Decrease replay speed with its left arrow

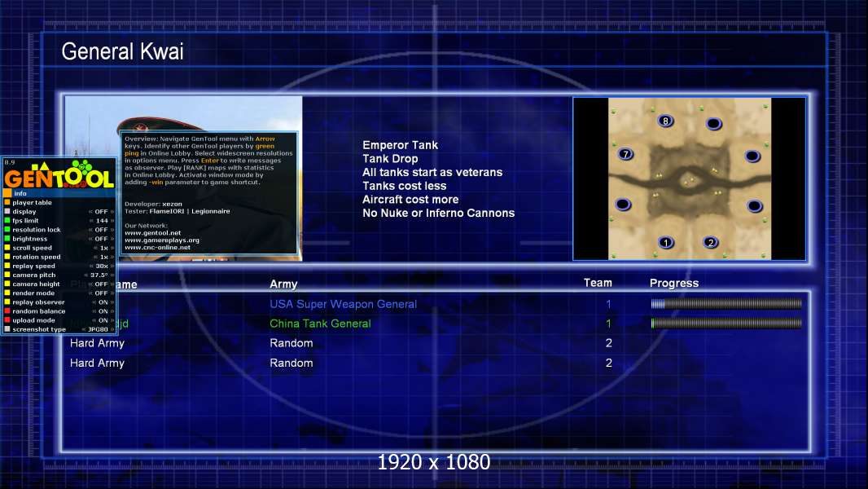pyautogui.click(x=91, y=266)
